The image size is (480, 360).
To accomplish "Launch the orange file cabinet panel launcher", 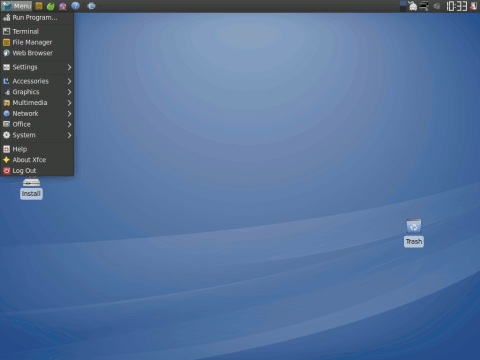I will pos(39,6).
